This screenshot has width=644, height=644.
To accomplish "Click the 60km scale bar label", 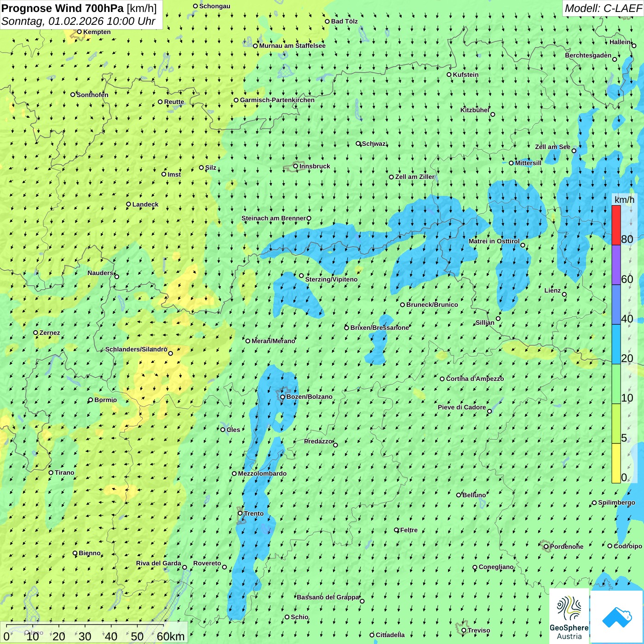I will click(171, 636).
